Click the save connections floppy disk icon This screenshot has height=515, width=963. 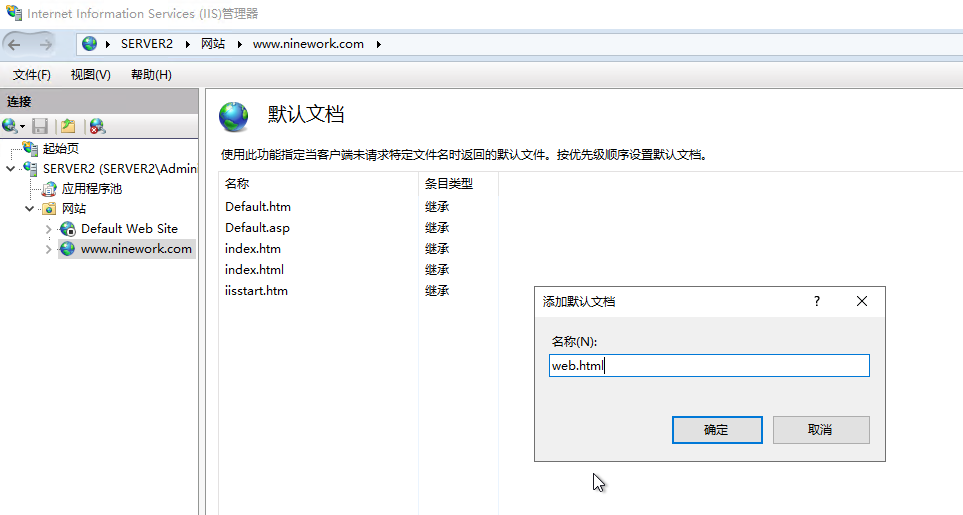(40, 126)
